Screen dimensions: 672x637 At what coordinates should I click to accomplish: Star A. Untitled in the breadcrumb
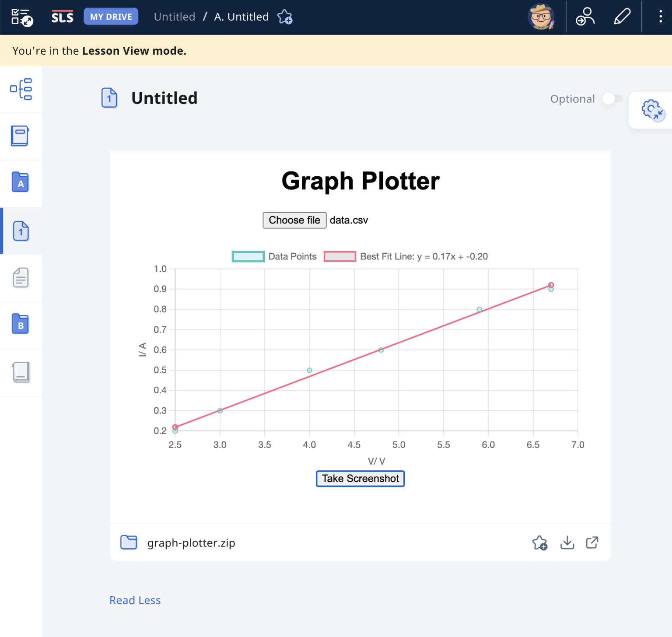pyautogui.click(x=285, y=17)
